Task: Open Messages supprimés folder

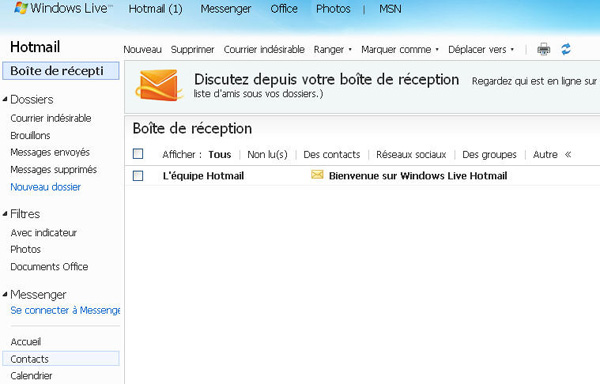Action: point(54,169)
